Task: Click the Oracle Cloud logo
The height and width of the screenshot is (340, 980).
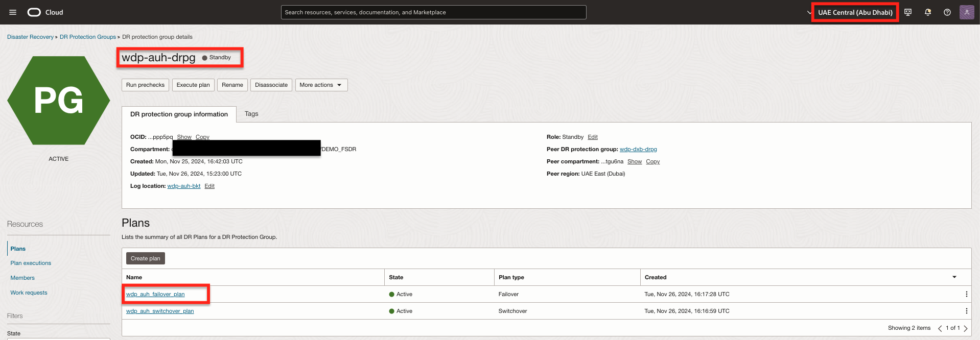Action: pos(45,12)
